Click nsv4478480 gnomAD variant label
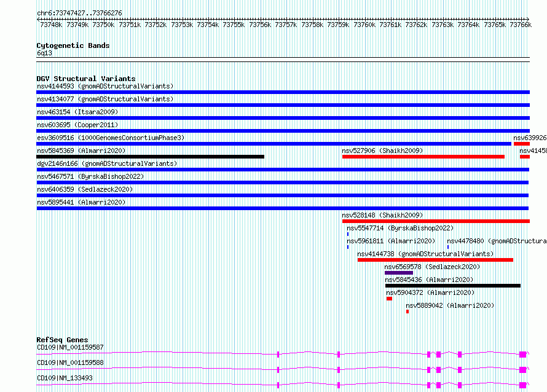This screenshot has height=392, width=547. (x=497, y=241)
